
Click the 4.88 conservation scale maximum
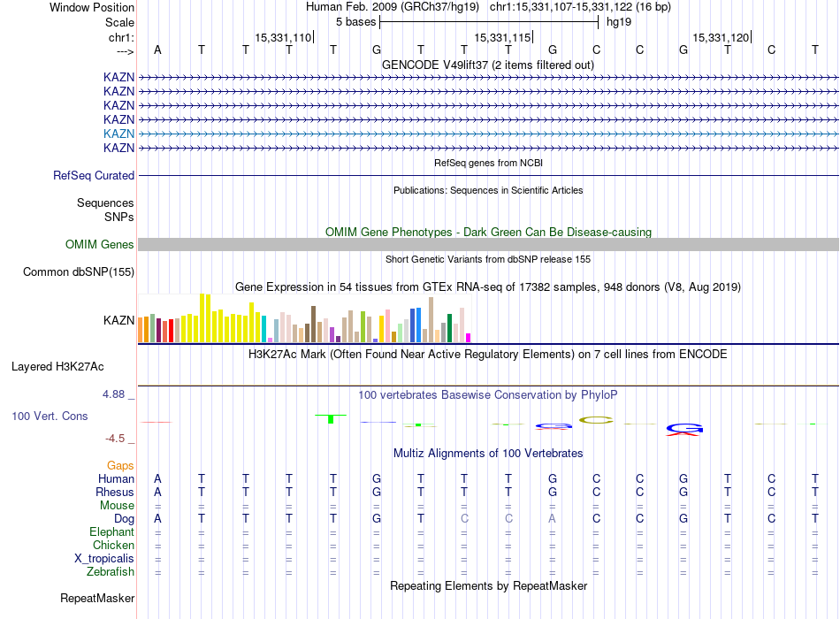coord(113,394)
